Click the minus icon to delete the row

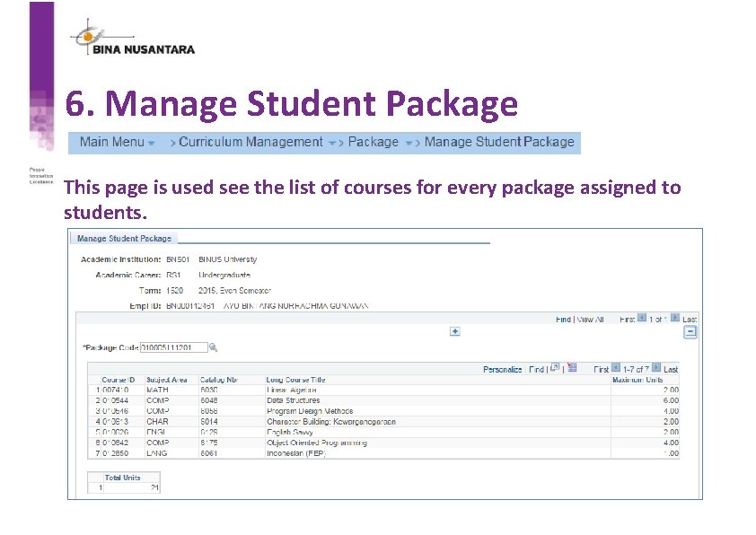pos(690,330)
